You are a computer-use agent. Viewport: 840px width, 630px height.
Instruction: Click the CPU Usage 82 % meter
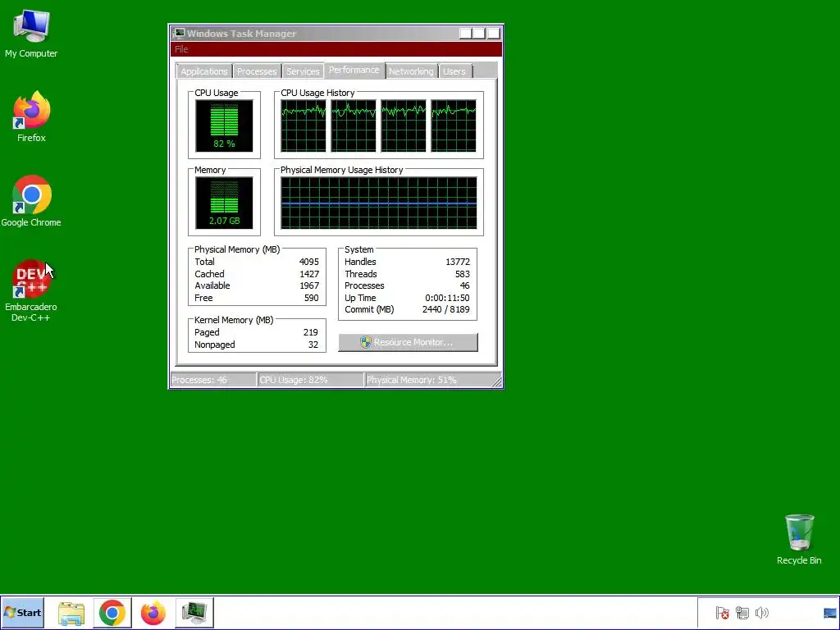click(224, 126)
